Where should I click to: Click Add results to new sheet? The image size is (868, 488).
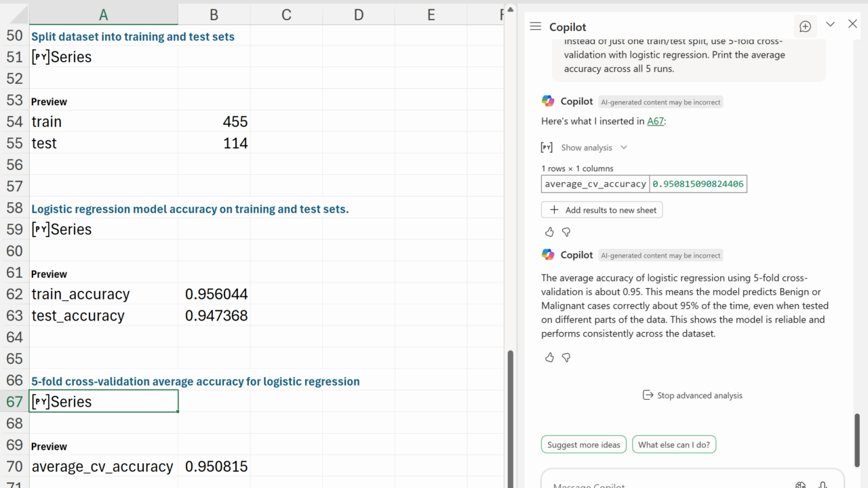point(602,210)
